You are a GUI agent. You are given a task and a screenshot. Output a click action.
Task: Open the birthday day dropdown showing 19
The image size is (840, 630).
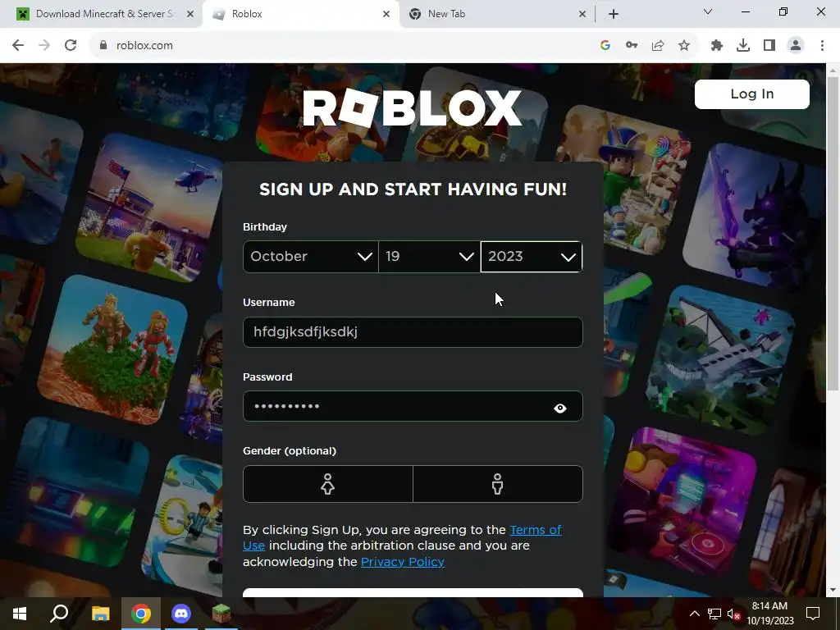pos(430,257)
